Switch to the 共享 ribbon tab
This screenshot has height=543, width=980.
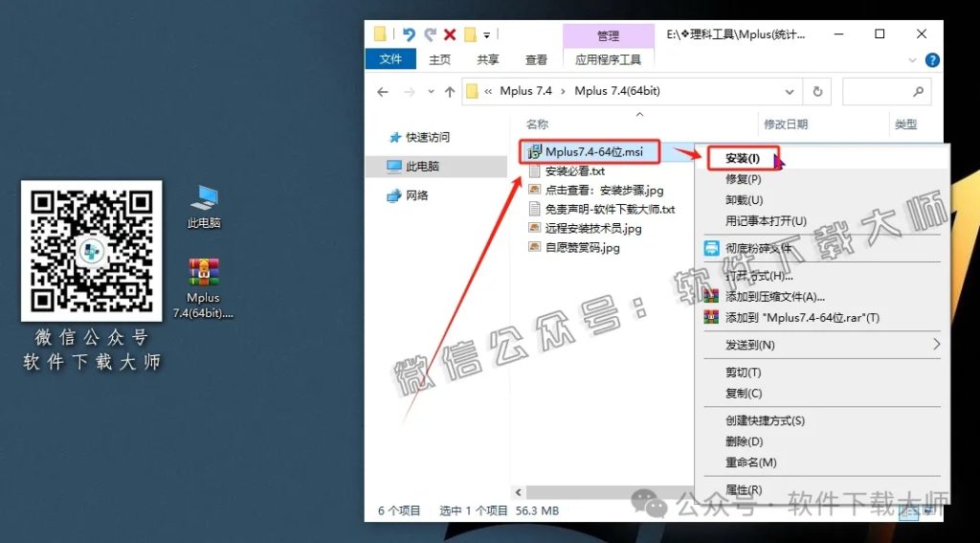click(488, 59)
